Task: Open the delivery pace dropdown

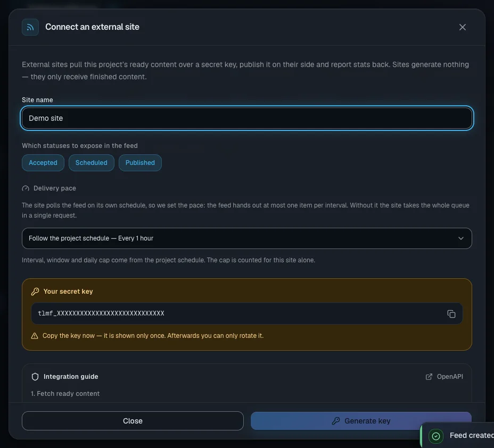Action: (246, 238)
